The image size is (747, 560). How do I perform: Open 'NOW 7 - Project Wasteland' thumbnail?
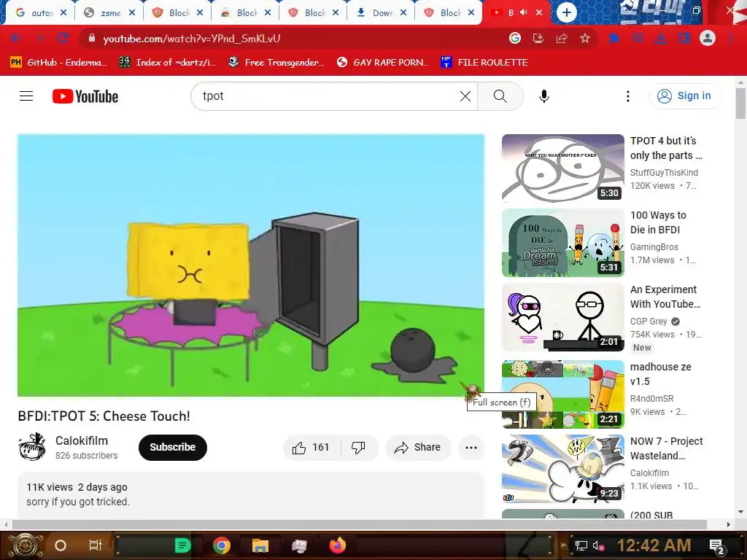(x=562, y=469)
